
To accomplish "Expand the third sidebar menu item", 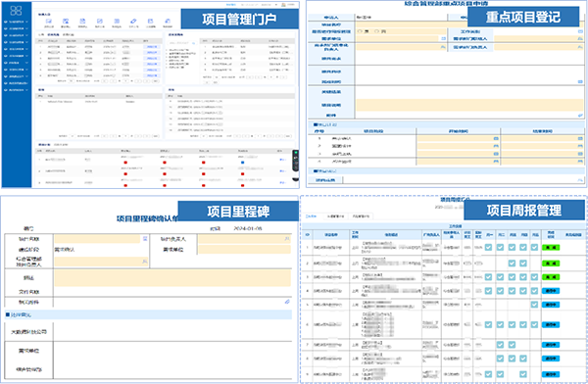I will 16,35.
